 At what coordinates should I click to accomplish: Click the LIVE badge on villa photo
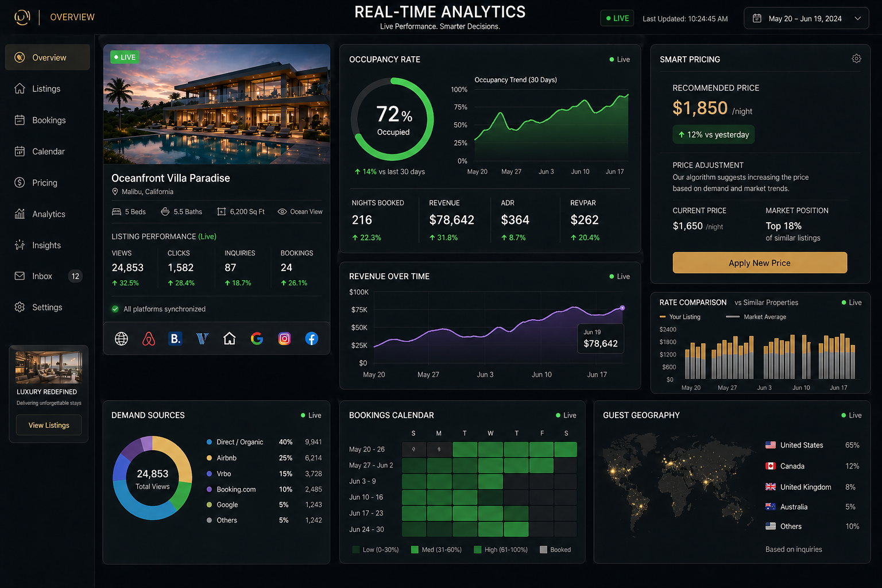[125, 57]
